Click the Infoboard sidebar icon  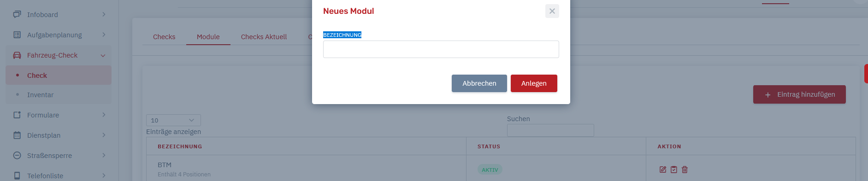pos(17,14)
